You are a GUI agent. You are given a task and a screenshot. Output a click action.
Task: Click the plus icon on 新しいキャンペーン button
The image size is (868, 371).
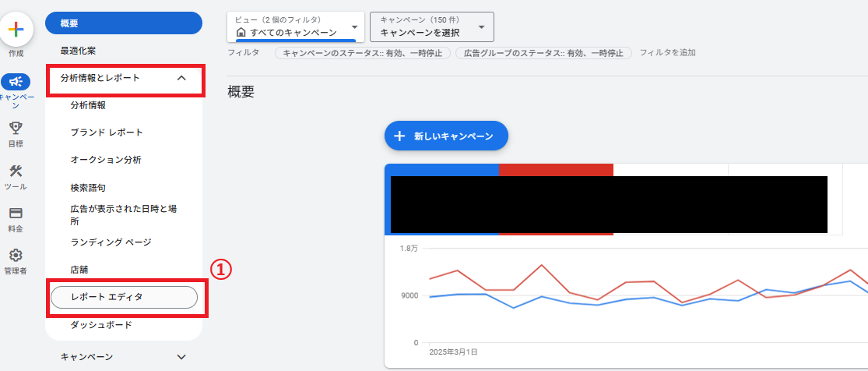399,136
